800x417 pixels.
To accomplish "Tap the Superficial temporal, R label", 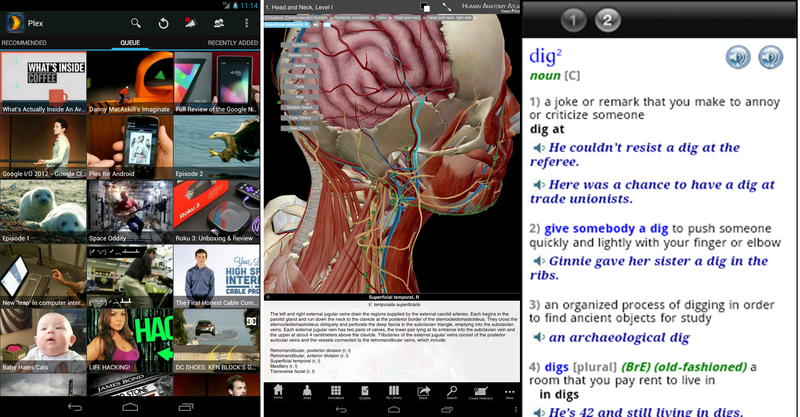I will coord(287,24).
